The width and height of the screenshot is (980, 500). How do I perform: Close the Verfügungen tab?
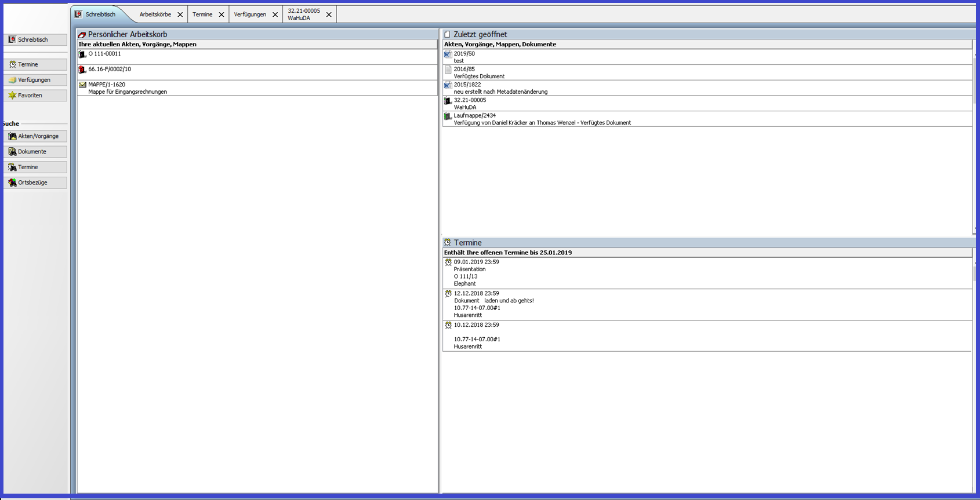point(275,15)
